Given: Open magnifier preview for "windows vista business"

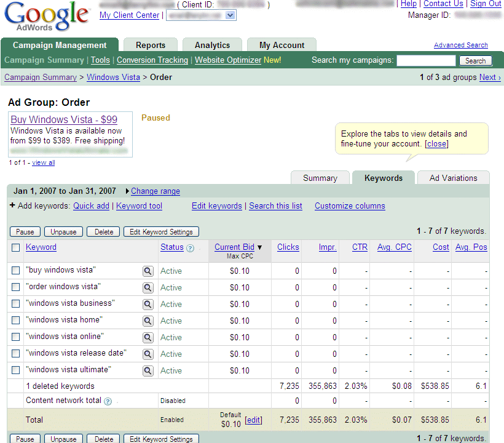Looking at the screenshot, I should 148,305.
